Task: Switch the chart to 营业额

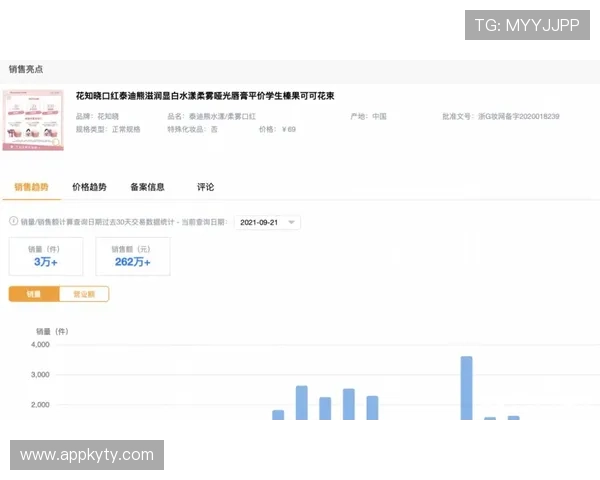Action: point(84,294)
